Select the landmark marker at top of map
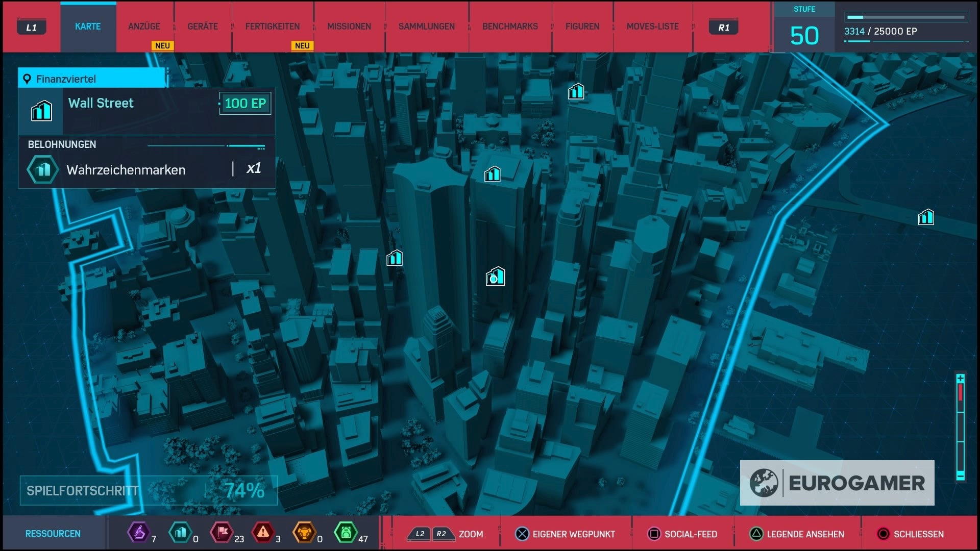The image size is (980, 551). pos(576,92)
